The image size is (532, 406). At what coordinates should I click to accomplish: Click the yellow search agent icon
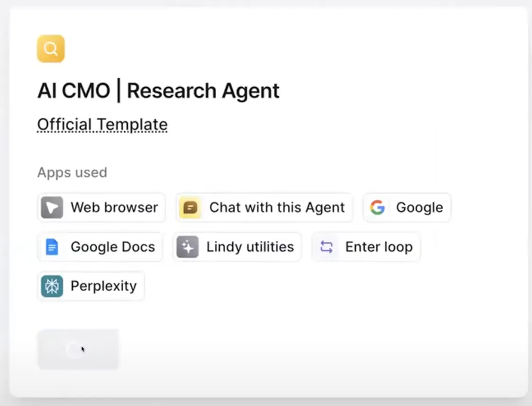tap(51, 48)
